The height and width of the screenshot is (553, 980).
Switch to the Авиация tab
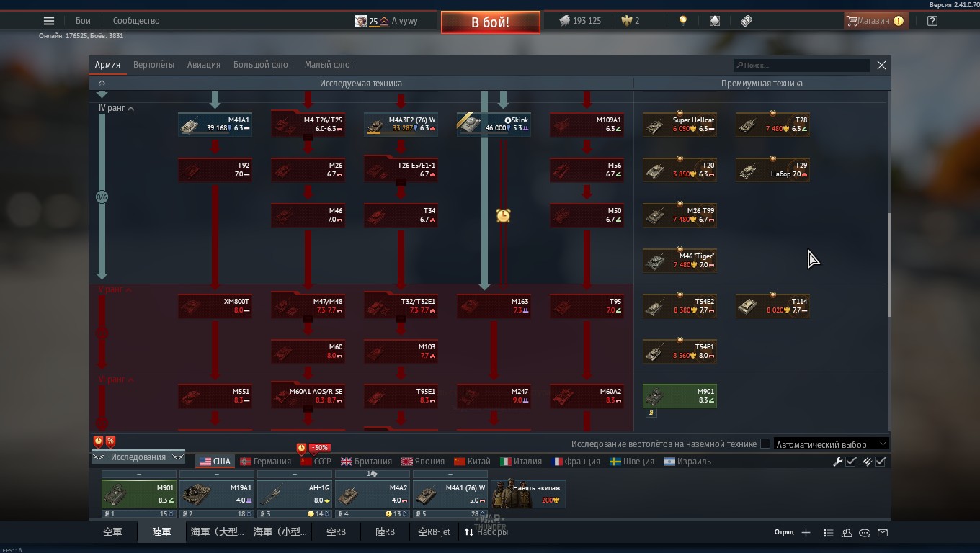pyautogui.click(x=204, y=65)
